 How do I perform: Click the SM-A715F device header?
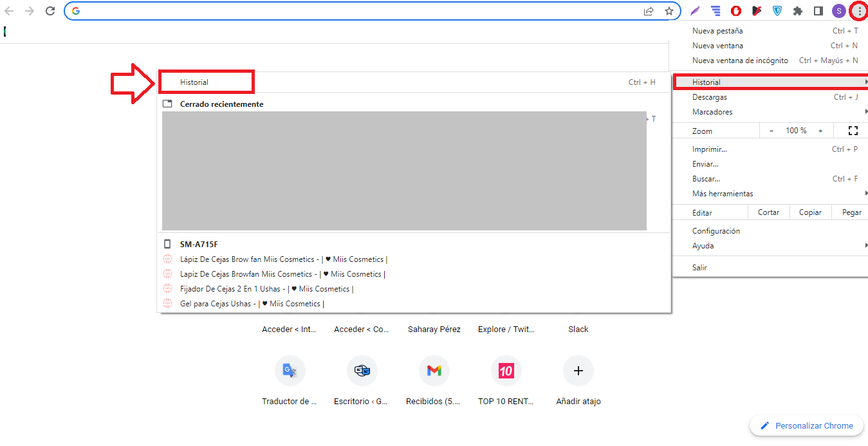tap(199, 245)
